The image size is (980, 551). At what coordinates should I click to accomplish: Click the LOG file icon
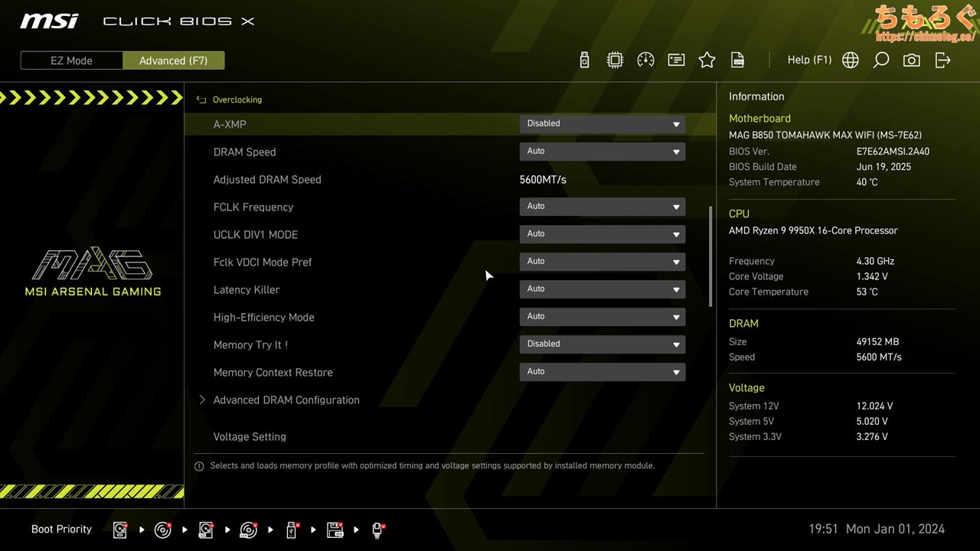click(x=737, y=60)
